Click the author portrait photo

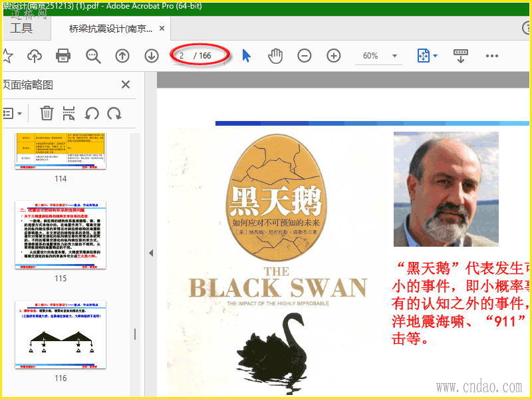pos(446,189)
